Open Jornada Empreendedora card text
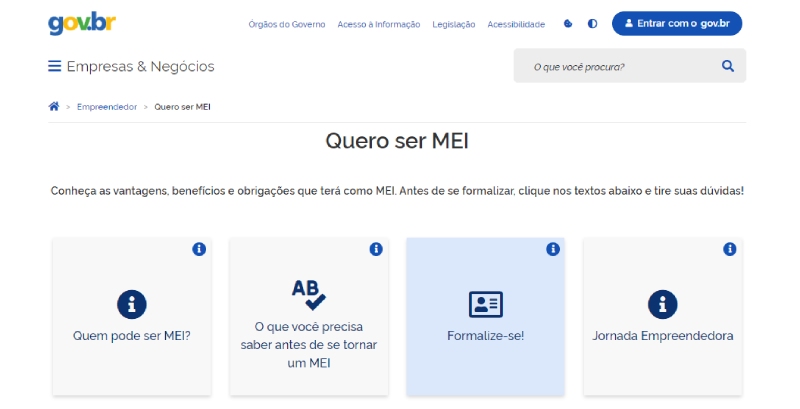This screenshot has height=409, width=800. point(663,336)
